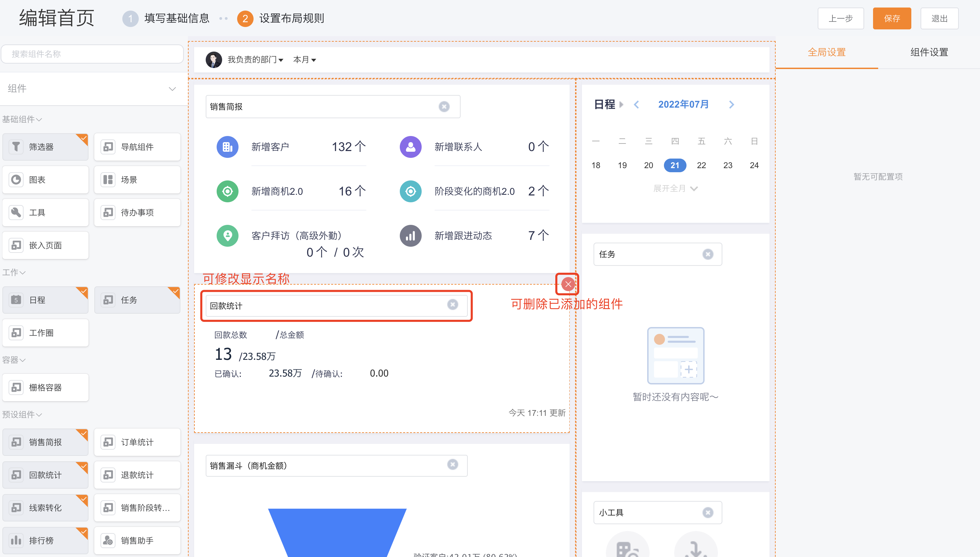Screen dimensions: 980x557
Task: Expand the 日程 triangle arrow
Action: [621, 105]
